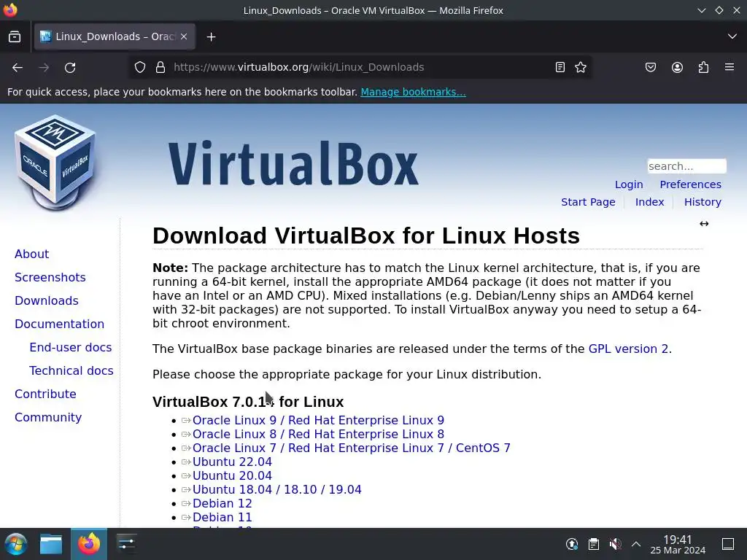View page History
Viewport: 747px width, 560px height.
tap(703, 202)
